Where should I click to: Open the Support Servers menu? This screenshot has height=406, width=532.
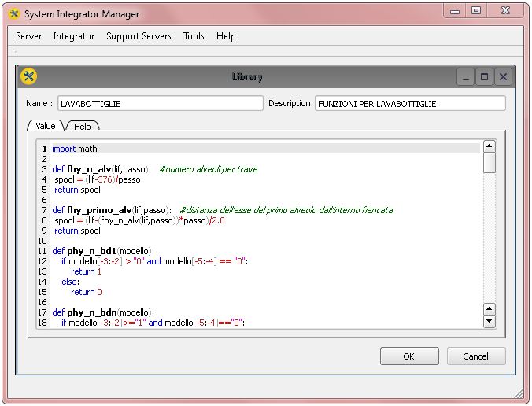click(139, 36)
